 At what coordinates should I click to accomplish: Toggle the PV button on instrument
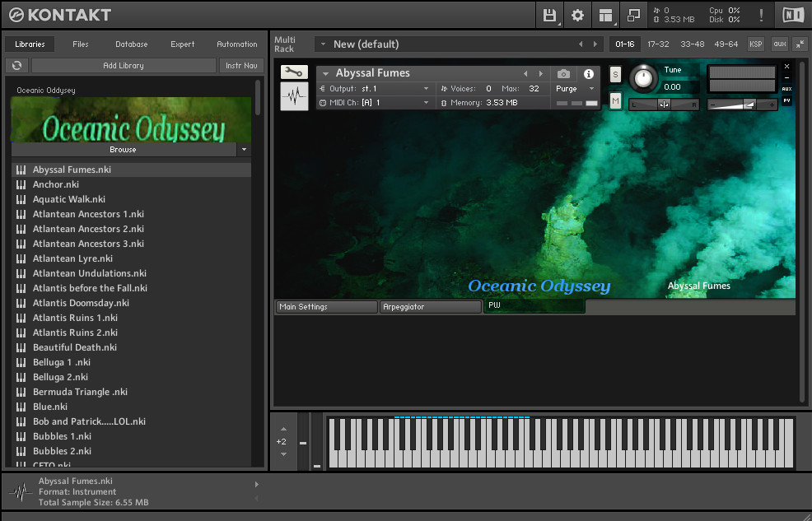[x=786, y=100]
